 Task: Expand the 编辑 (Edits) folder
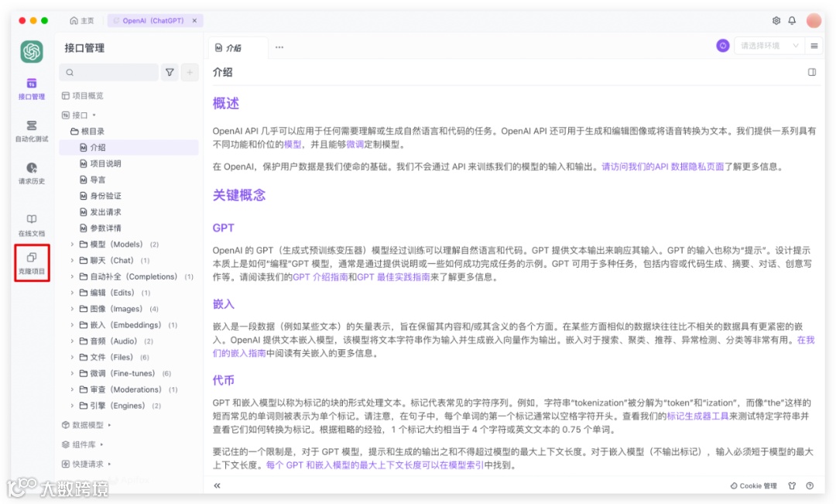(x=72, y=293)
